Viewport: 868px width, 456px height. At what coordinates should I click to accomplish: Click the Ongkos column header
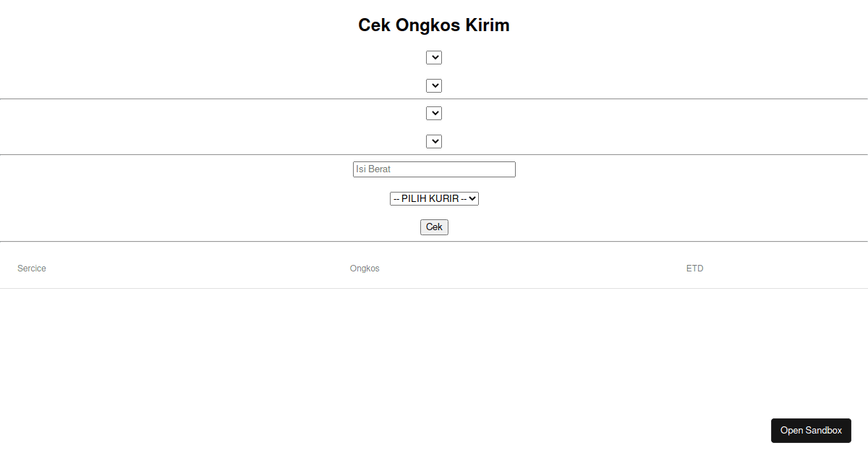click(x=365, y=268)
